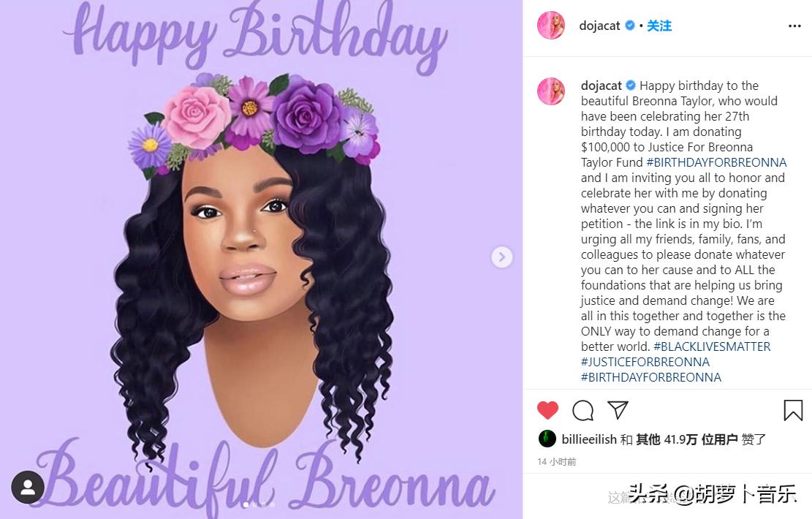Open the three-dot options menu

pyautogui.click(x=794, y=26)
